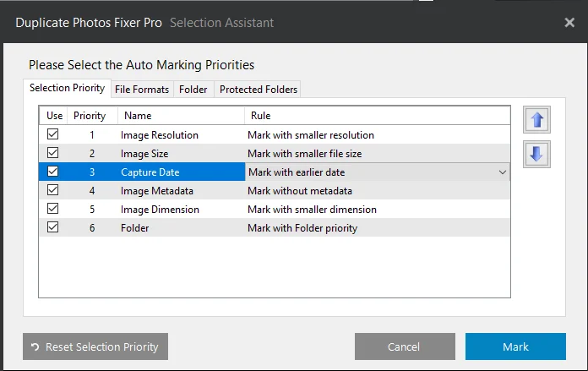Select the Image Resolution name cell
Screen dimensions: 588x371
[160, 135]
